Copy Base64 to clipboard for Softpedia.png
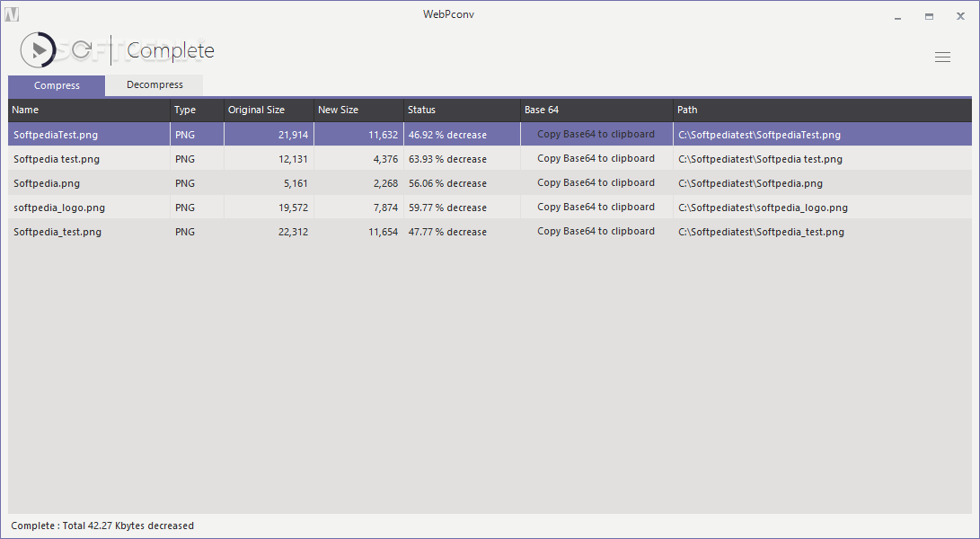Screen dimensions: 980x539 (x=596, y=182)
